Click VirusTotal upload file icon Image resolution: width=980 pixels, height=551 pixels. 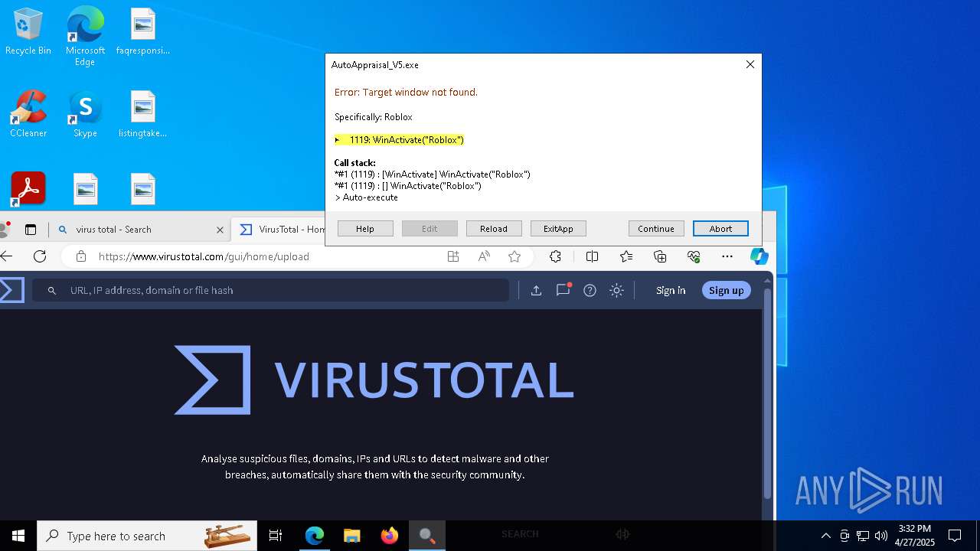click(536, 290)
